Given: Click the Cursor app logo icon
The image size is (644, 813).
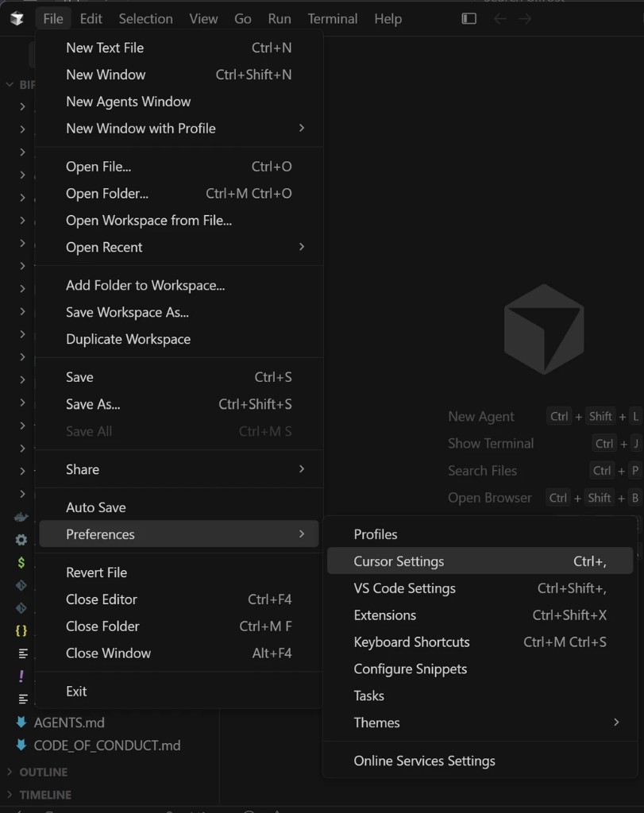Looking at the screenshot, I should [x=17, y=19].
